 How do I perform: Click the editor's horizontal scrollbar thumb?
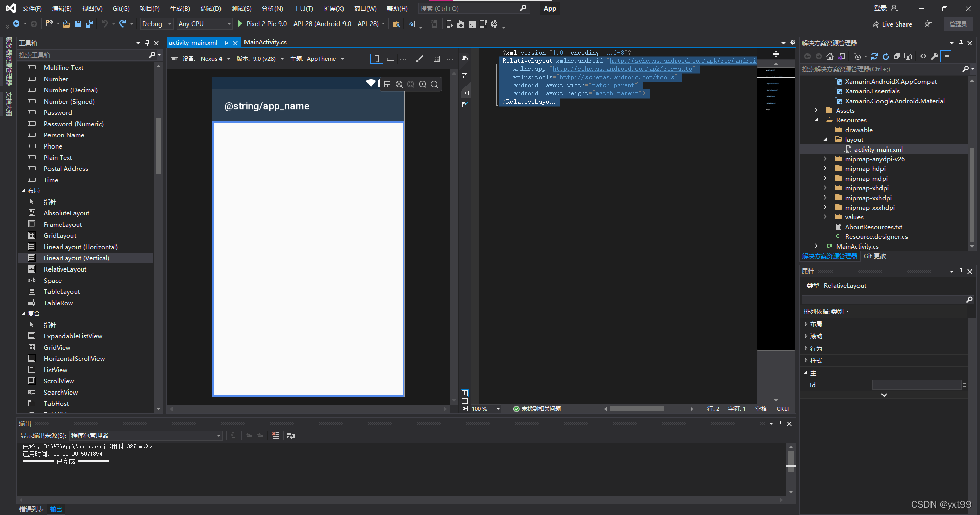(x=636, y=409)
